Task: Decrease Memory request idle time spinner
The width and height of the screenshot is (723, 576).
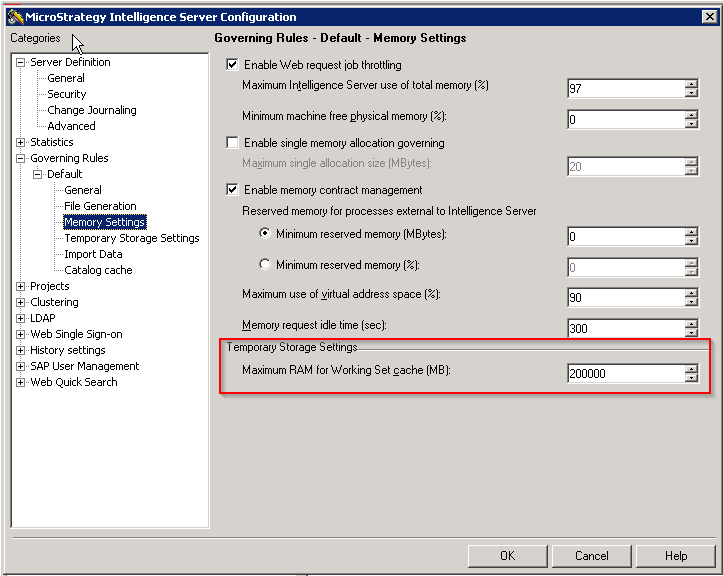Action: [x=691, y=333]
